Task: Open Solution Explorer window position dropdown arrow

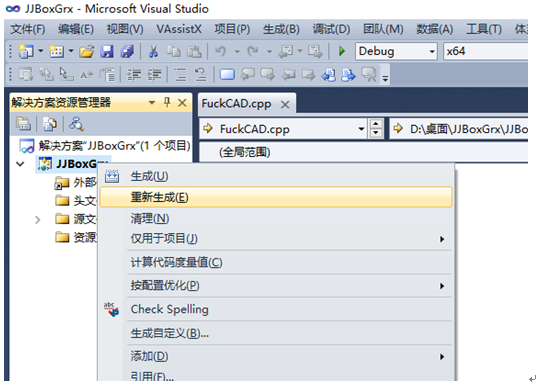Action: click(152, 103)
